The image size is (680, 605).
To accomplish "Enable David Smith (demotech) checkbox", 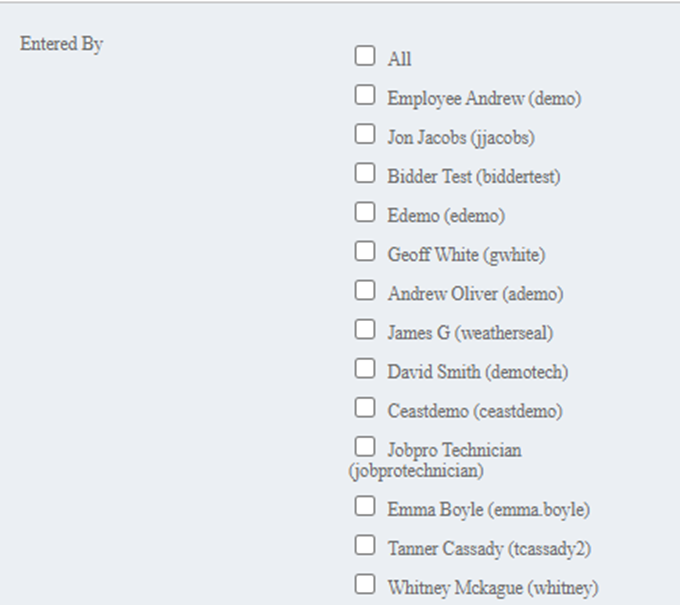I will 365,368.
